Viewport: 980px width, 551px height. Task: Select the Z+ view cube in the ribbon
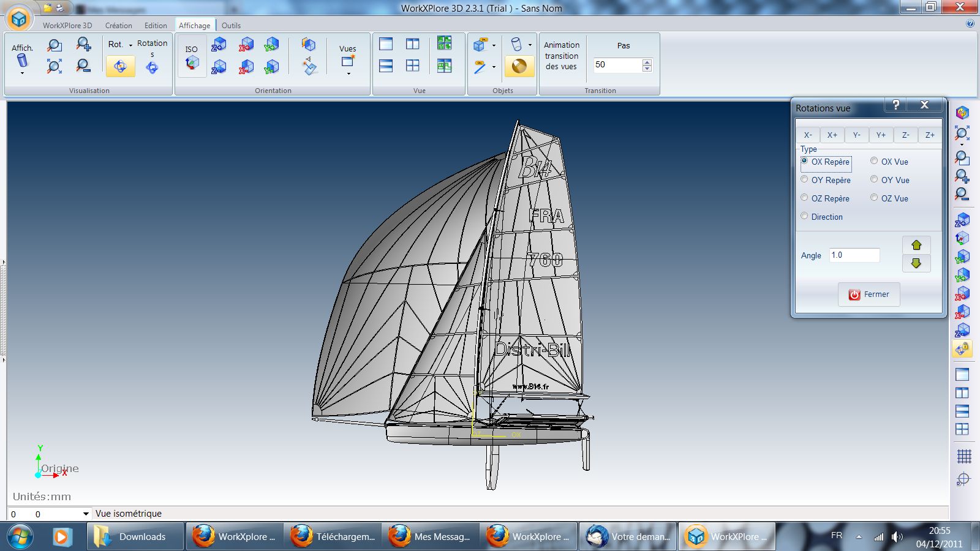219,45
